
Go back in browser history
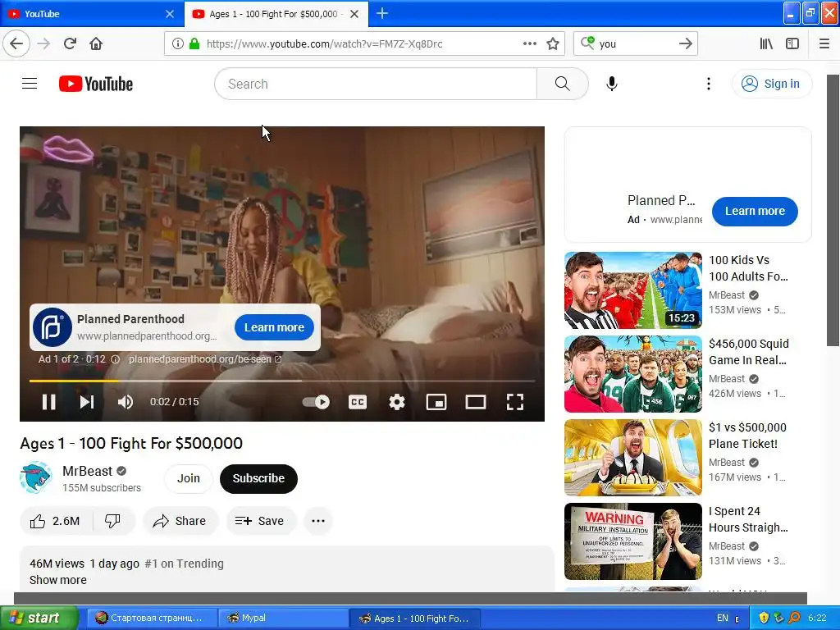[16, 43]
